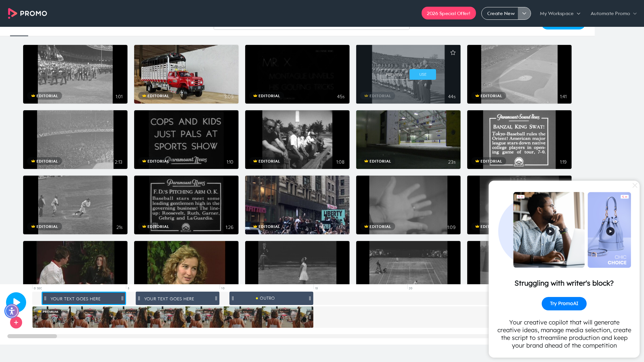Click the Promo logo
The height and width of the screenshot is (362, 644).
pos(28,13)
